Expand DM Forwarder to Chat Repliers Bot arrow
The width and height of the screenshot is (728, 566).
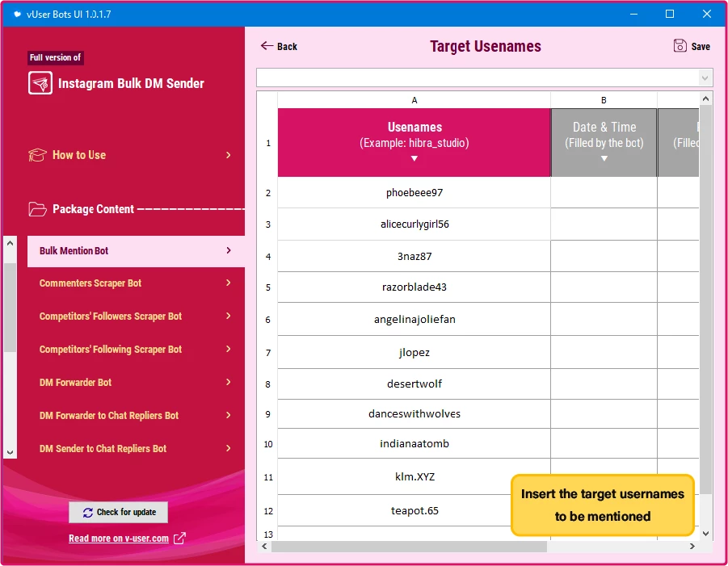(x=229, y=415)
